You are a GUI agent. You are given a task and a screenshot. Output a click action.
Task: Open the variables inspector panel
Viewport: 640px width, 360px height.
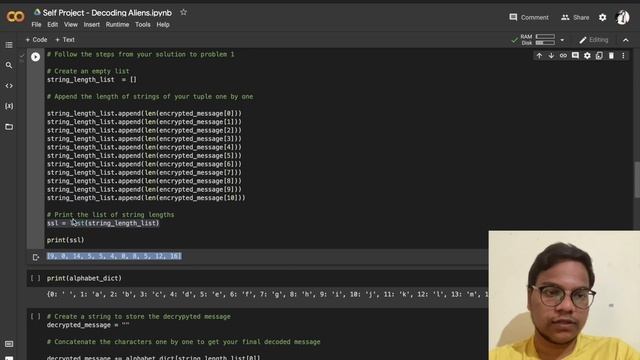click(x=9, y=106)
